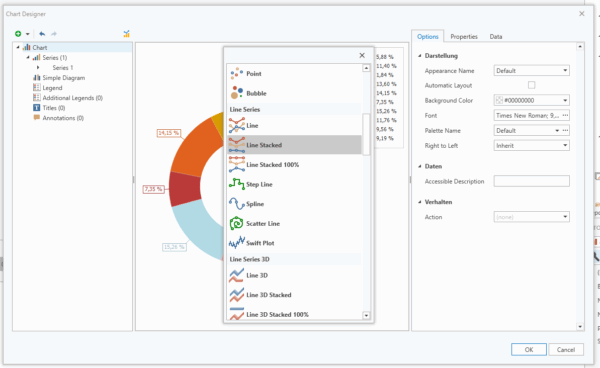Select the Bubble series type icon
Screen dimensions: 600x368
coord(237,93)
